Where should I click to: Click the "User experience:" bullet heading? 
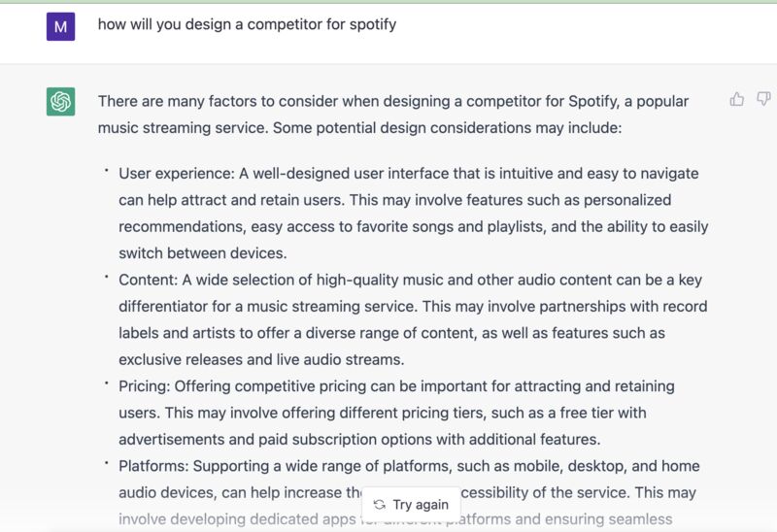[177, 174]
